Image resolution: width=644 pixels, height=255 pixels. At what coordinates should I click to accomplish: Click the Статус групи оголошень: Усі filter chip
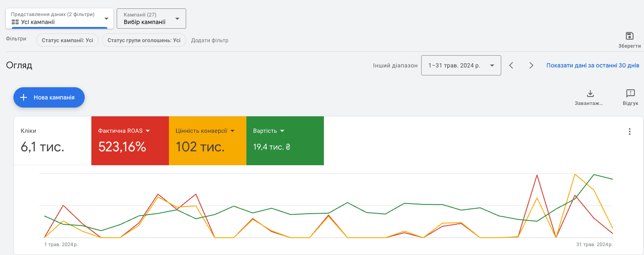coord(144,40)
